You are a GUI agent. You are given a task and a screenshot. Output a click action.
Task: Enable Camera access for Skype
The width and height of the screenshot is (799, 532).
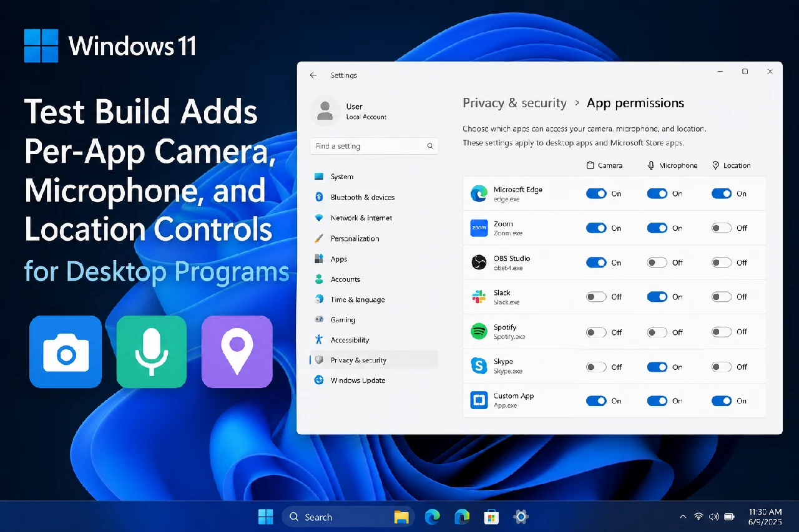(596, 367)
